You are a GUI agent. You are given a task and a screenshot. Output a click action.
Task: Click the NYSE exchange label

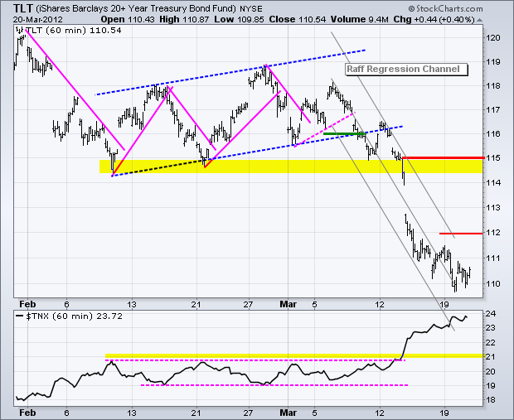tap(251, 9)
